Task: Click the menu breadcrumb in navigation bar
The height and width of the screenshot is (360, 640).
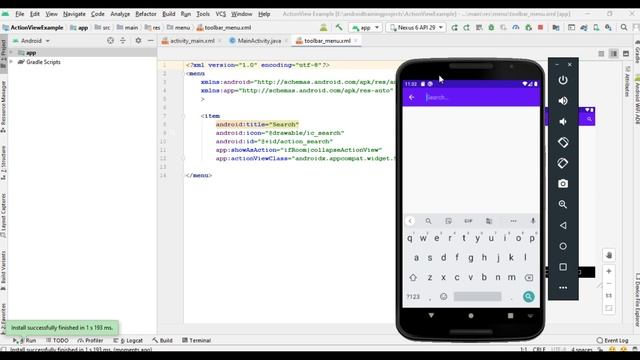Action: 178,28
